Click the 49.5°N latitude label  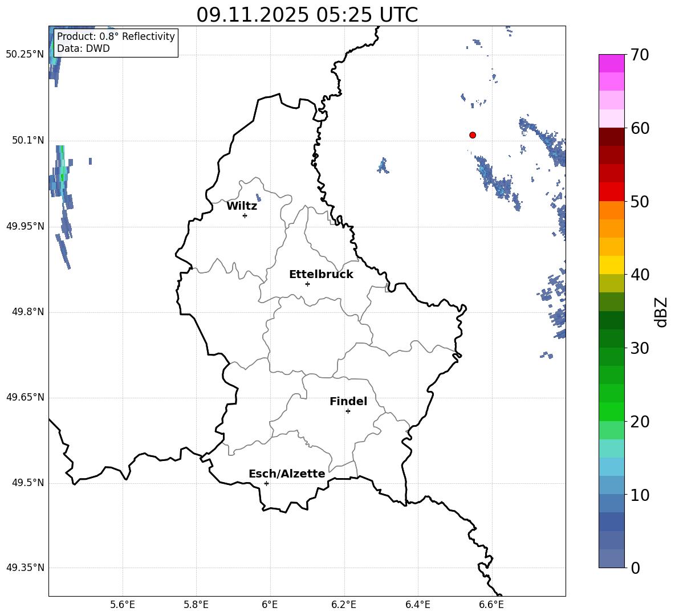[28, 483]
